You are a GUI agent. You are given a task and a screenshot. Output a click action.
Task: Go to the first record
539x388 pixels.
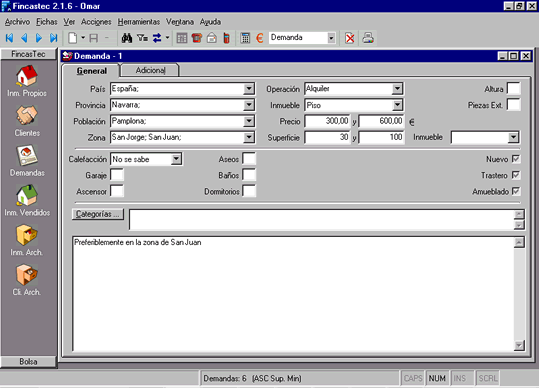coord(9,38)
